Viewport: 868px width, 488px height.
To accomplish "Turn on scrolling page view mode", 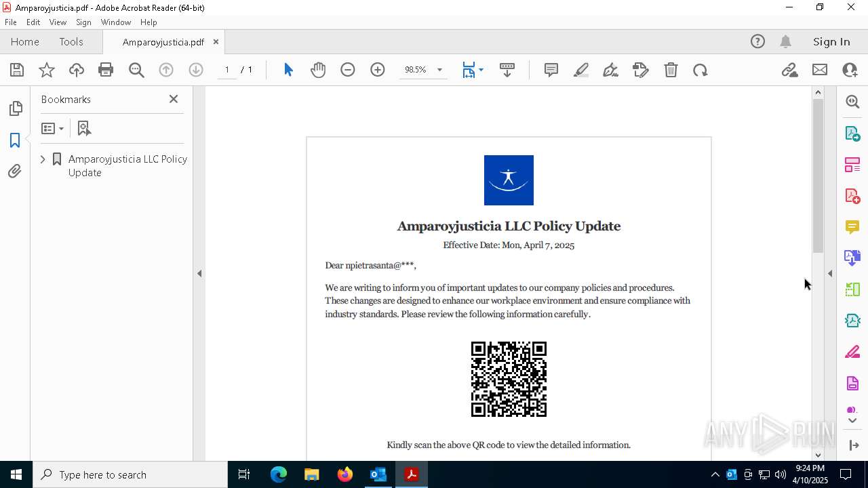I will [x=507, y=70].
